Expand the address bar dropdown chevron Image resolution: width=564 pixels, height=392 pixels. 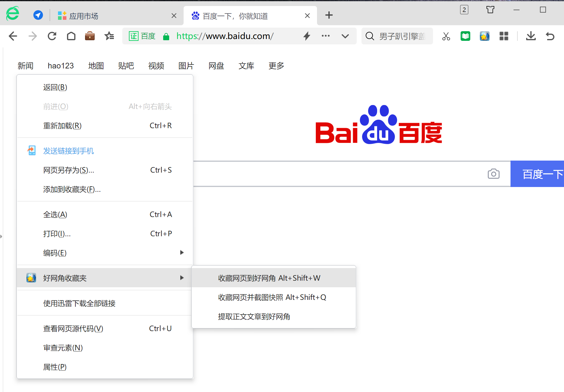coord(345,36)
